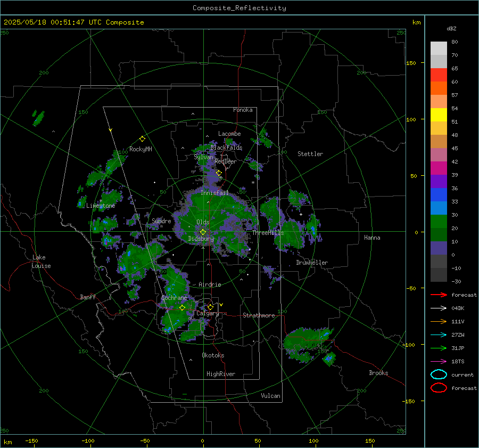This screenshot has height=448, width=479.
Task: Click the cyan 27ZW arrow icon
Action: coord(439,335)
